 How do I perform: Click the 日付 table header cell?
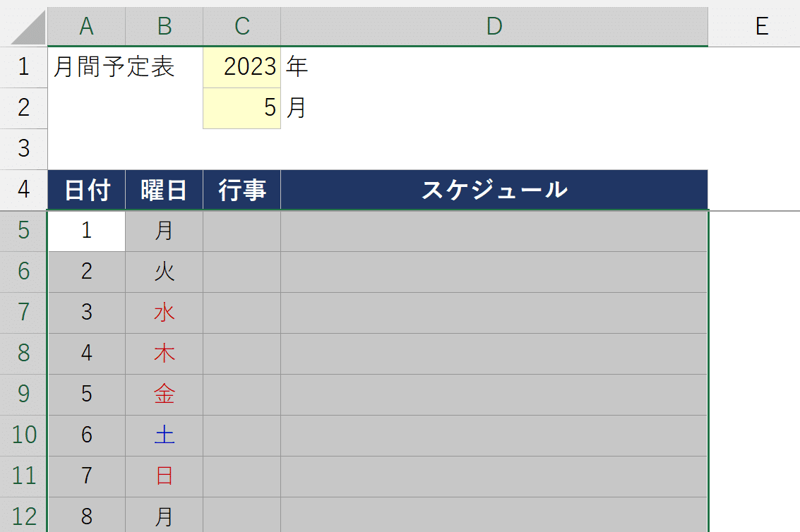coord(86,190)
